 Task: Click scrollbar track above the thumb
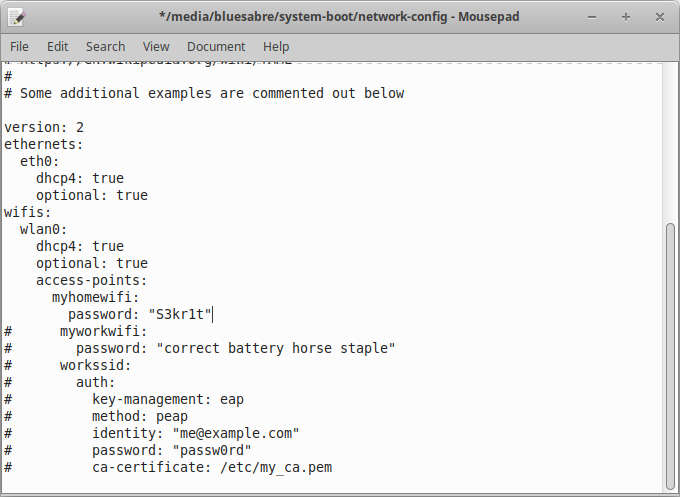pyautogui.click(x=670, y=142)
